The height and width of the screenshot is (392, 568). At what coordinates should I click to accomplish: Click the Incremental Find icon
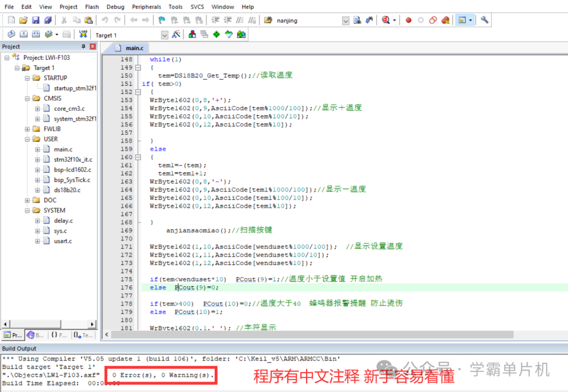(x=369, y=20)
